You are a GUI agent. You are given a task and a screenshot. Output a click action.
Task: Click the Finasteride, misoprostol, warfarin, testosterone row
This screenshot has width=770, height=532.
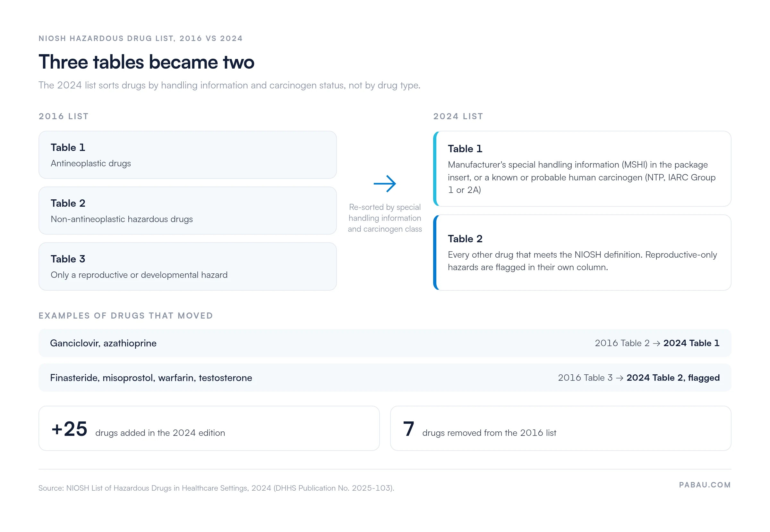pos(385,378)
